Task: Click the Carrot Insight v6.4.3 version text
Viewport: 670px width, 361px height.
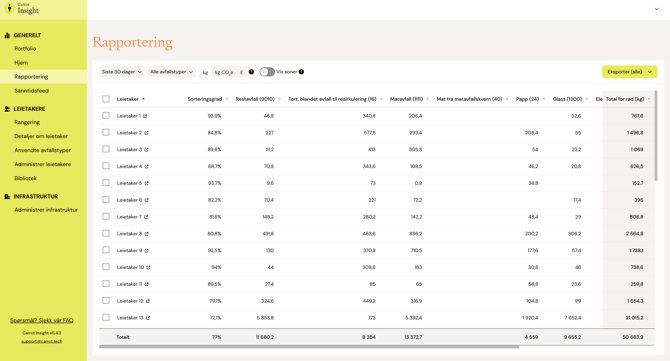Action: pyautogui.click(x=42, y=333)
